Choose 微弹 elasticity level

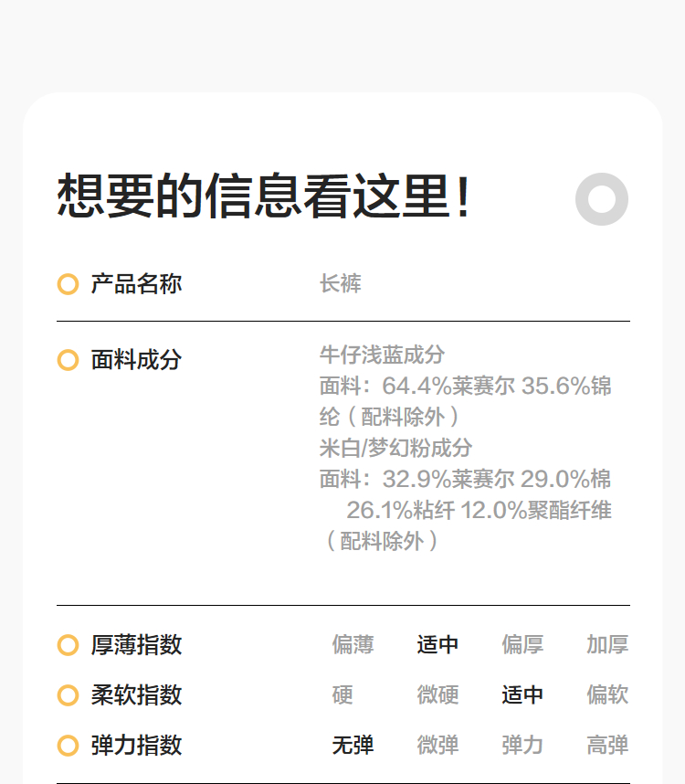(x=437, y=746)
